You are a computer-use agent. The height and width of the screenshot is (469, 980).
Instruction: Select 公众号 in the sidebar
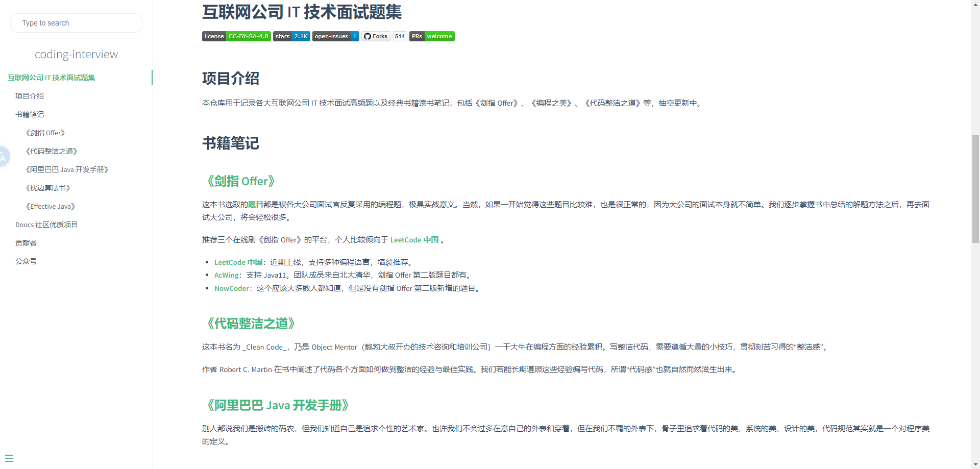(26, 261)
